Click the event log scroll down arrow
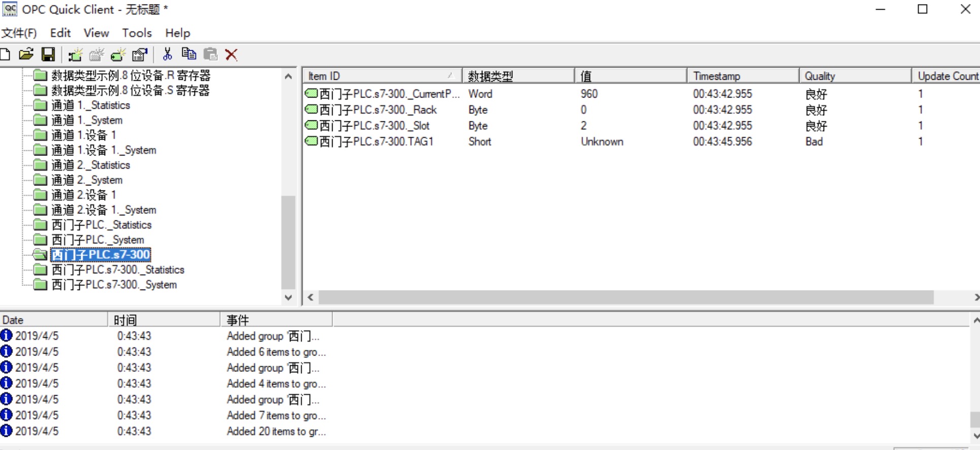 click(x=975, y=436)
